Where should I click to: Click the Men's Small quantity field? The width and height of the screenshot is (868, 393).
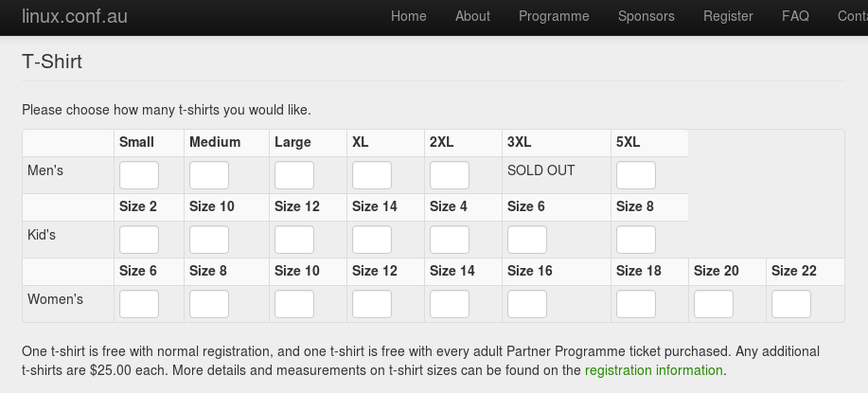point(139,175)
